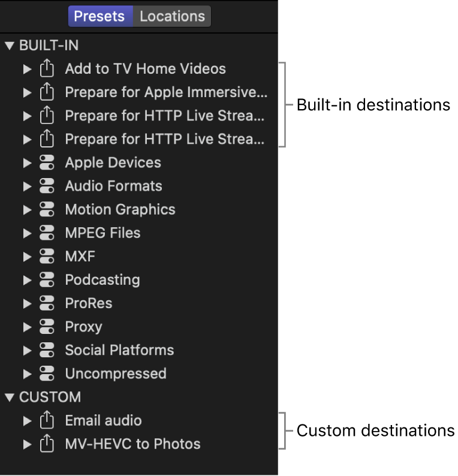The width and height of the screenshot is (458, 476).
Task: Click the Podcasting group icon
Action: (x=47, y=280)
